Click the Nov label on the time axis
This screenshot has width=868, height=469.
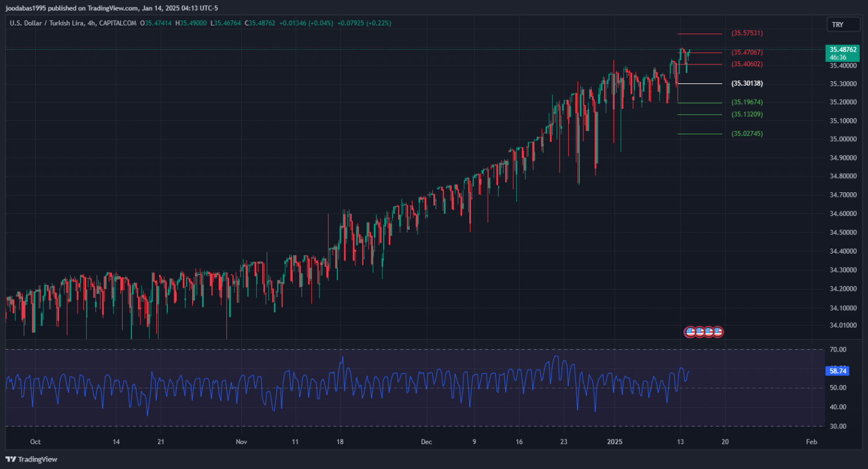[x=241, y=441]
